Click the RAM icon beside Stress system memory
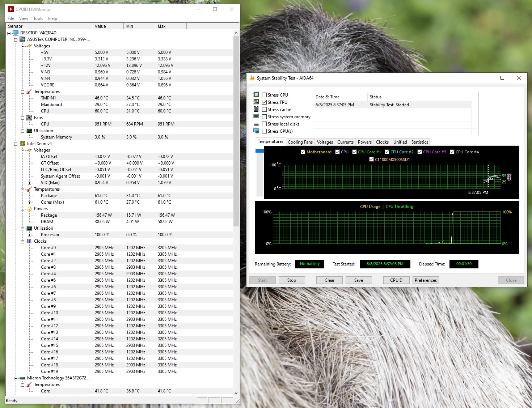 point(256,116)
